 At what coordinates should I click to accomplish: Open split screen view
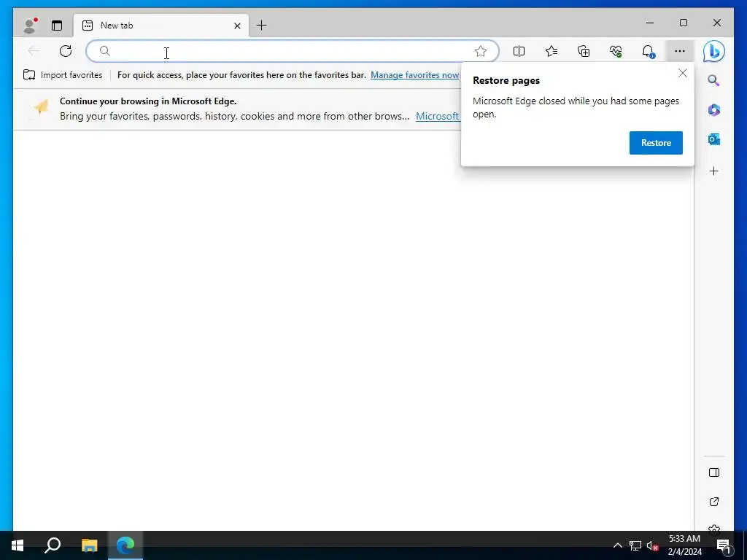coord(519,51)
